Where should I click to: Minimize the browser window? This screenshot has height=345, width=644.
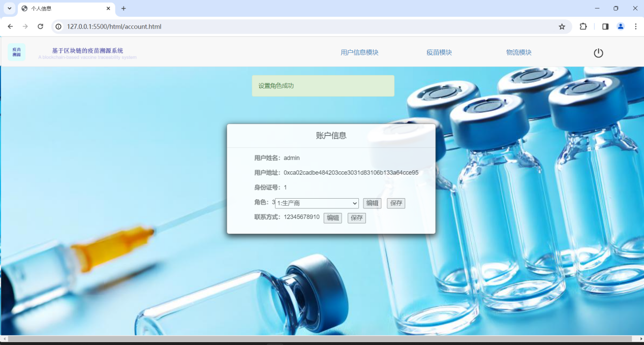pyautogui.click(x=597, y=8)
